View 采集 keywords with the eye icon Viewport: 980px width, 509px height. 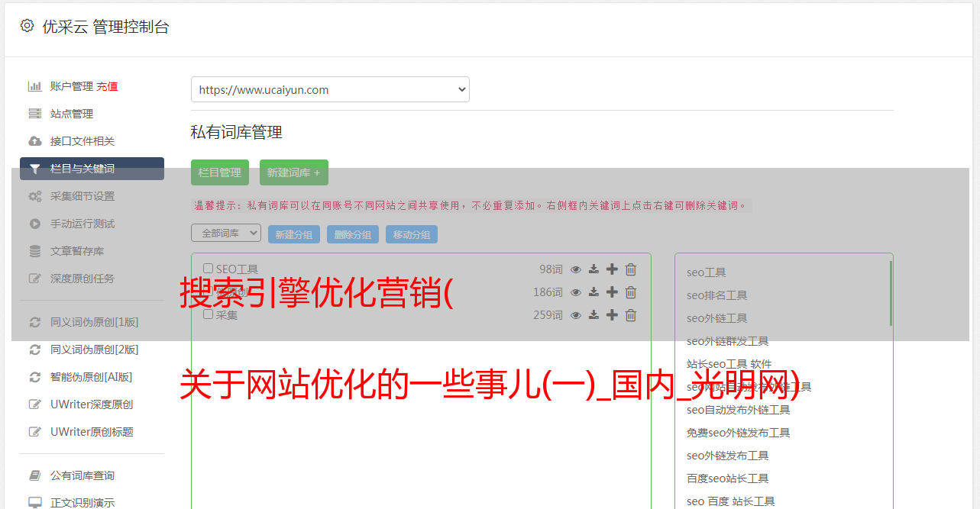pyautogui.click(x=576, y=315)
